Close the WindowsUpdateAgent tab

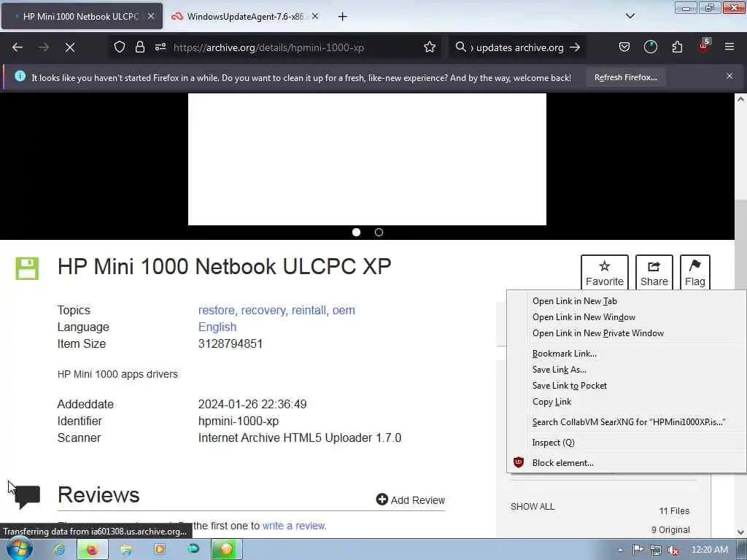[x=315, y=17]
